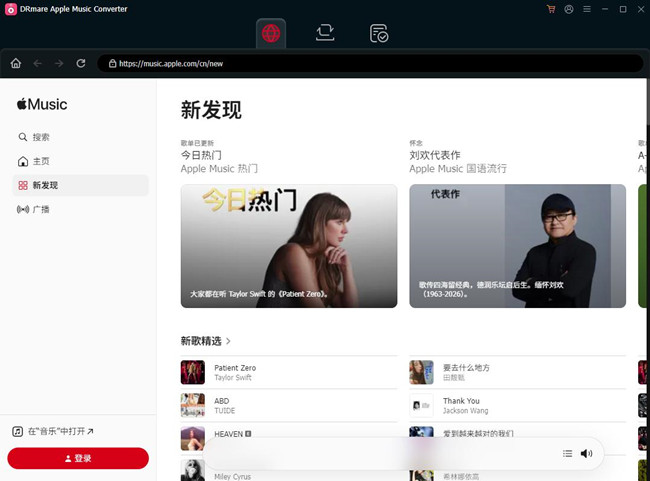Click HEAVEN album artwork
Screen dimensions: 650x481
(x=193, y=438)
